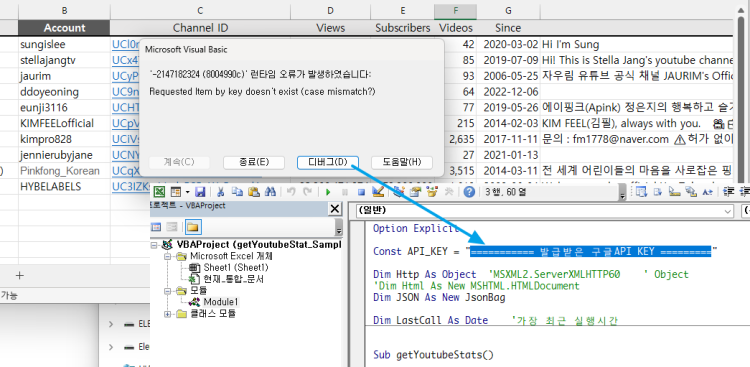Click the 도움말(H) button in error dialog

tap(402, 162)
